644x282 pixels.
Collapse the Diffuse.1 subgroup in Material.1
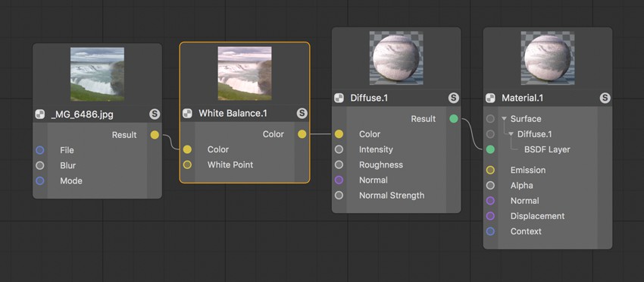click(511, 134)
